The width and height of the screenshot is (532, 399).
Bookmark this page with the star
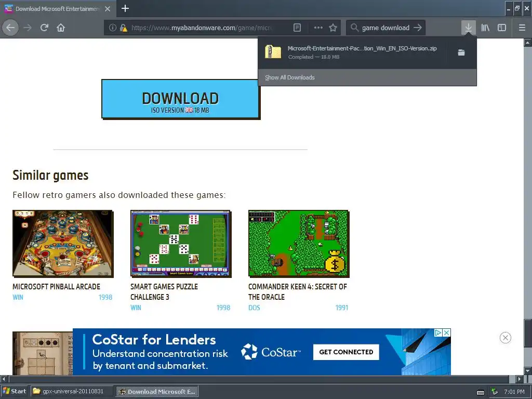[x=333, y=28]
